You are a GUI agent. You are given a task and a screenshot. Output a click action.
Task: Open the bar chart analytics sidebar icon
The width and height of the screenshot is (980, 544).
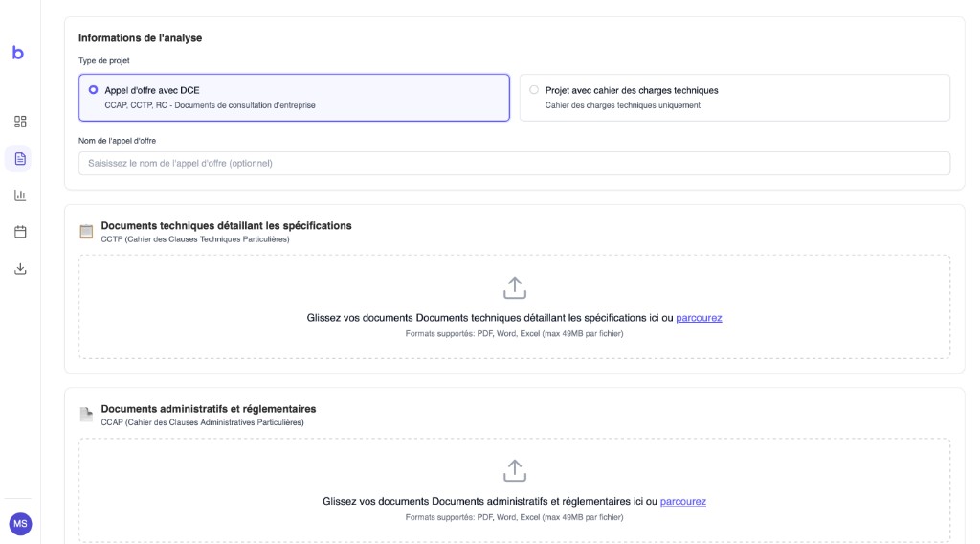tap(20, 195)
